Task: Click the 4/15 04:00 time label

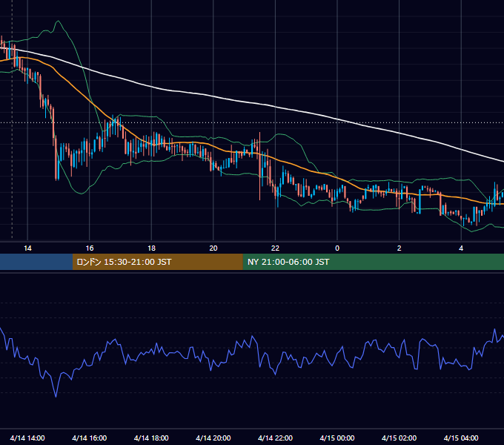Action: pos(461,438)
